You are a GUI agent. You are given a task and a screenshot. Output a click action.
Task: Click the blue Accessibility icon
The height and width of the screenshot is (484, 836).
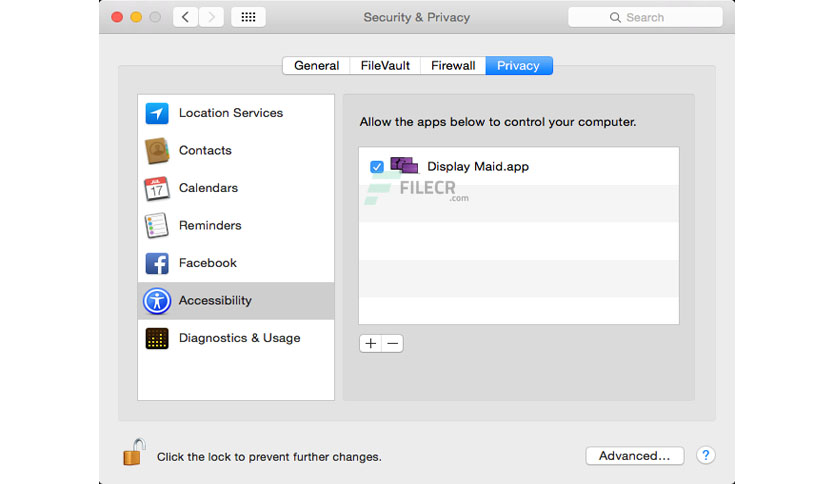157,301
